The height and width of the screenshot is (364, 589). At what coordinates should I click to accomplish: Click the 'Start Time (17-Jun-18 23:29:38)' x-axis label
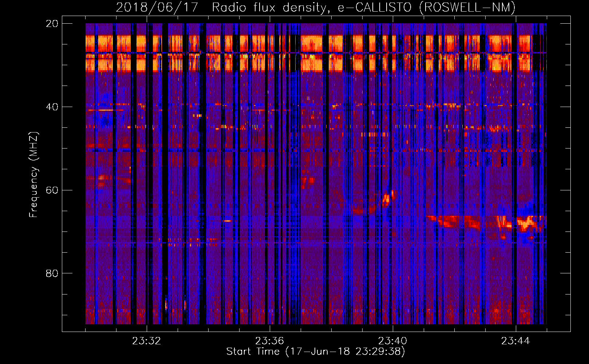click(x=316, y=352)
